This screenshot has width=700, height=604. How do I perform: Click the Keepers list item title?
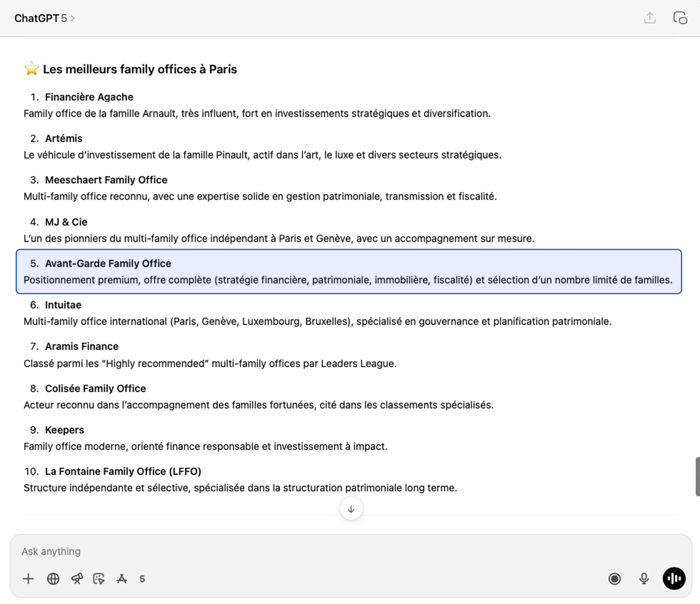pos(64,430)
